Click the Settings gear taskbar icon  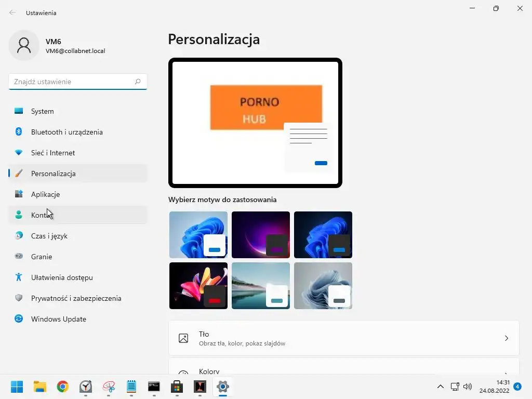click(222, 387)
